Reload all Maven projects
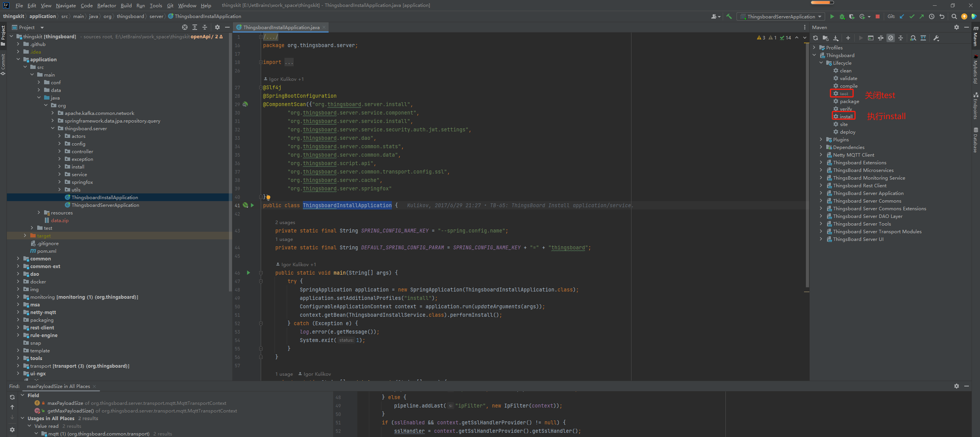The height and width of the screenshot is (437, 980). click(816, 38)
